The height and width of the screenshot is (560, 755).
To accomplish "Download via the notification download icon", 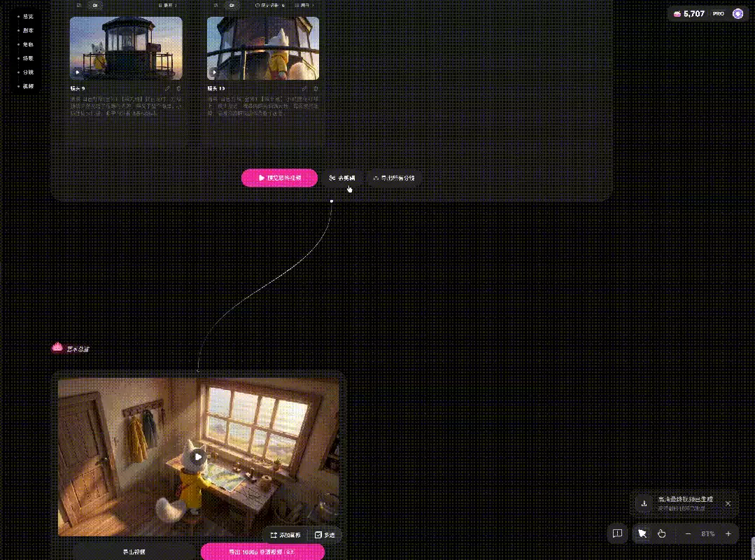I will coord(644,504).
